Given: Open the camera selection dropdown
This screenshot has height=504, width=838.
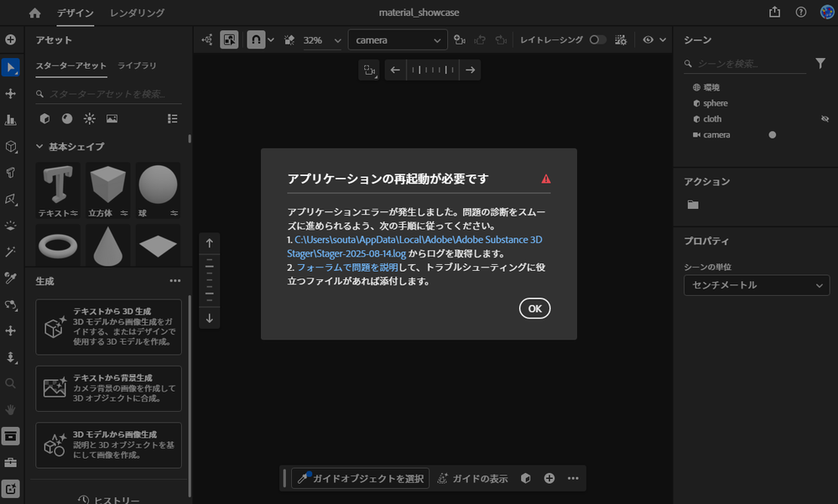Looking at the screenshot, I should coord(398,40).
